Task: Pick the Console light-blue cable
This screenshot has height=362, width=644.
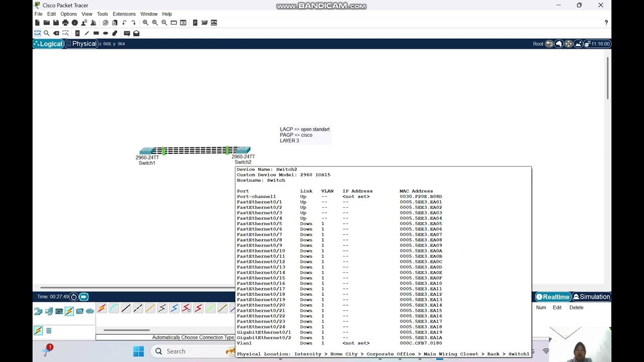Action: coord(114,308)
